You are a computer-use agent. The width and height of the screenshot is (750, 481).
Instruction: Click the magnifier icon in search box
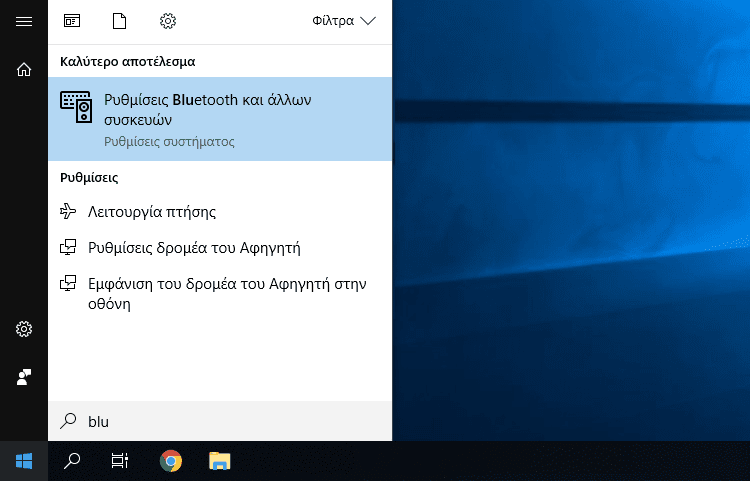click(x=68, y=421)
